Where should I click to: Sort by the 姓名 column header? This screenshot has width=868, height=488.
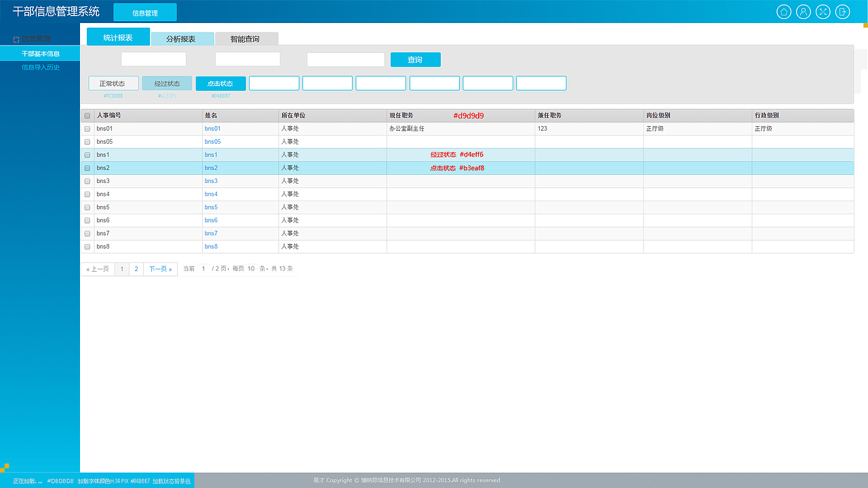pos(241,116)
